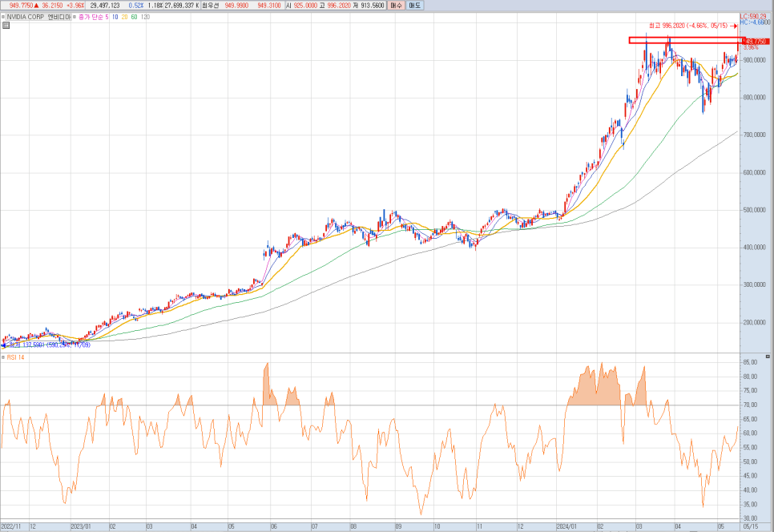Click the 05/15 date at axis end
This screenshot has height=532, width=774.
tap(750, 526)
